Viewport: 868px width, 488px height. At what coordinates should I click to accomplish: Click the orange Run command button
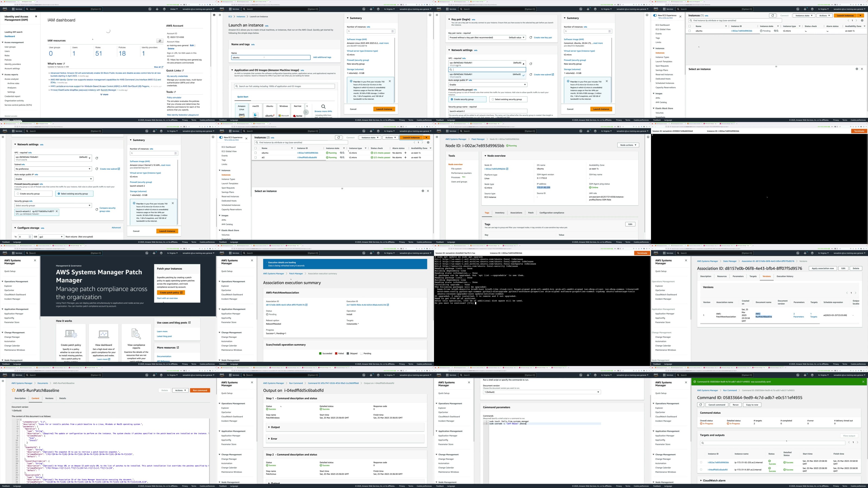[200, 390]
